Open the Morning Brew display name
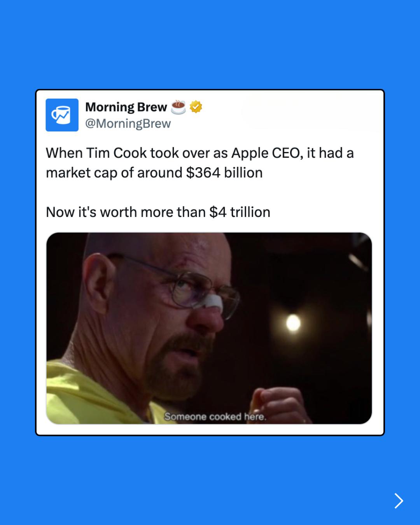This screenshot has height=525, width=420. click(x=126, y=107)
